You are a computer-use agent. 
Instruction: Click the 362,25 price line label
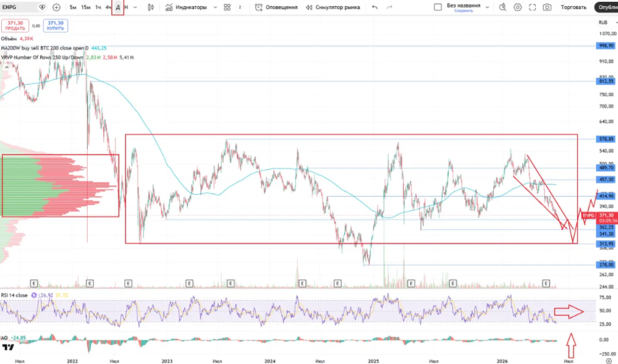(x=606, y=227)
